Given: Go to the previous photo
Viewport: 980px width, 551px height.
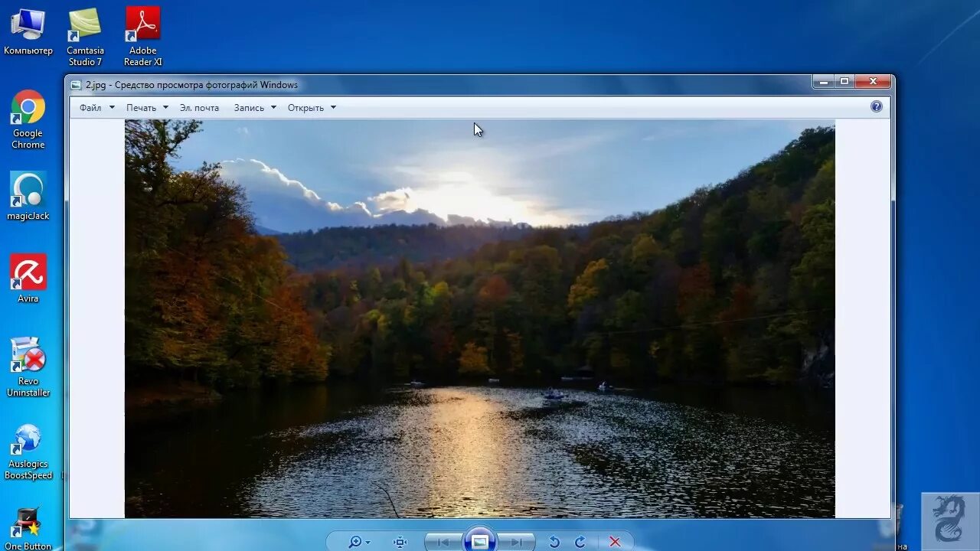Looking at the screenshot, I should tap(443, 542).
